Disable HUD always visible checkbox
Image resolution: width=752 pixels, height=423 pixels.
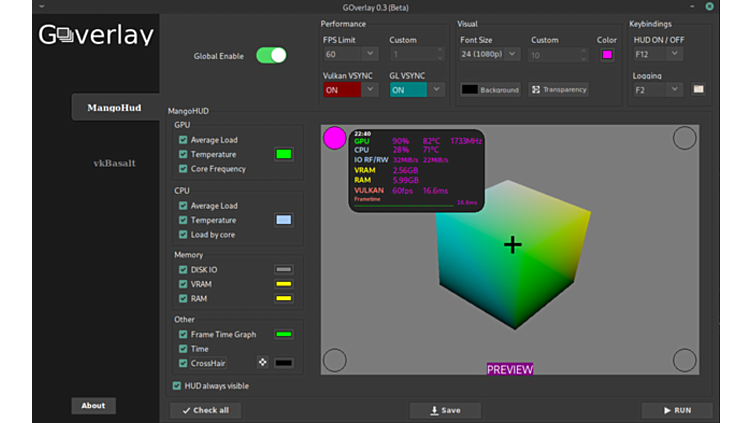point(177,386)
